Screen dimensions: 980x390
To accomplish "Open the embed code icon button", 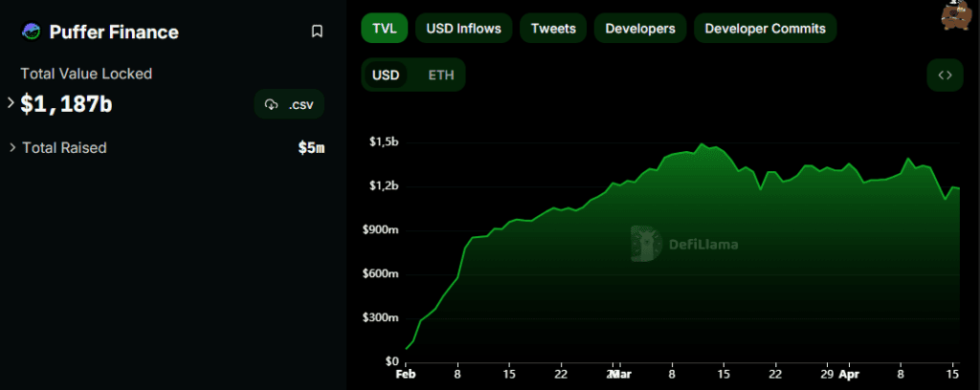I will (x=946, y=76).
